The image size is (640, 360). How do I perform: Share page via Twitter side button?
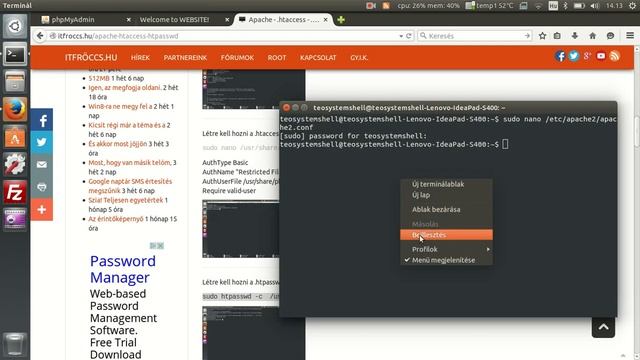[42, 142]
